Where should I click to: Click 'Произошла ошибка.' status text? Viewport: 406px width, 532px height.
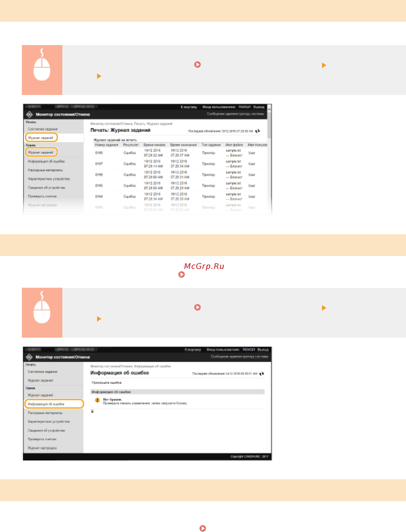107,383
